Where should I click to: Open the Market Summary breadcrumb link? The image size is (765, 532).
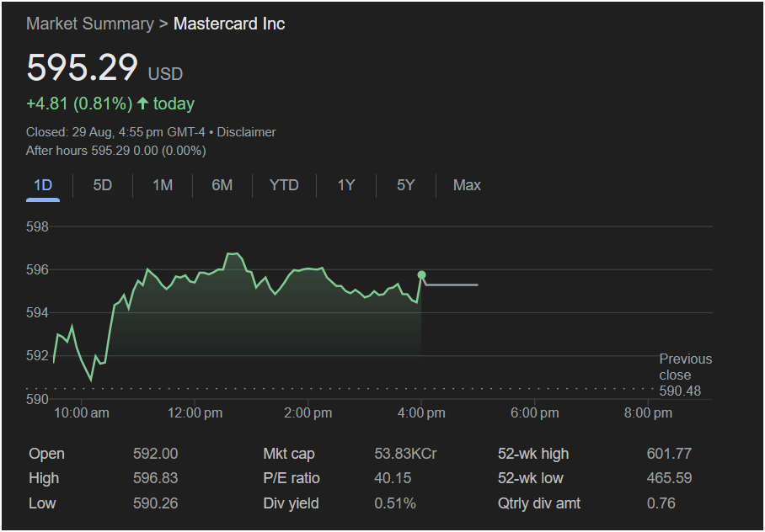click(90, 24)
